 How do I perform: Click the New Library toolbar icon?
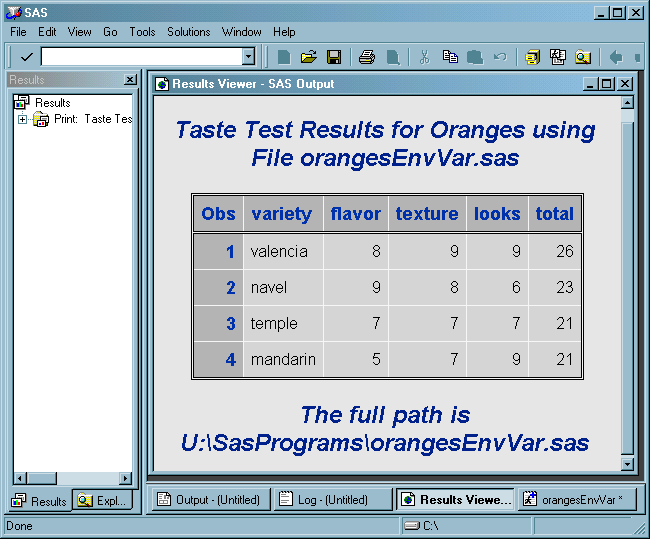(x=532, y=57)
